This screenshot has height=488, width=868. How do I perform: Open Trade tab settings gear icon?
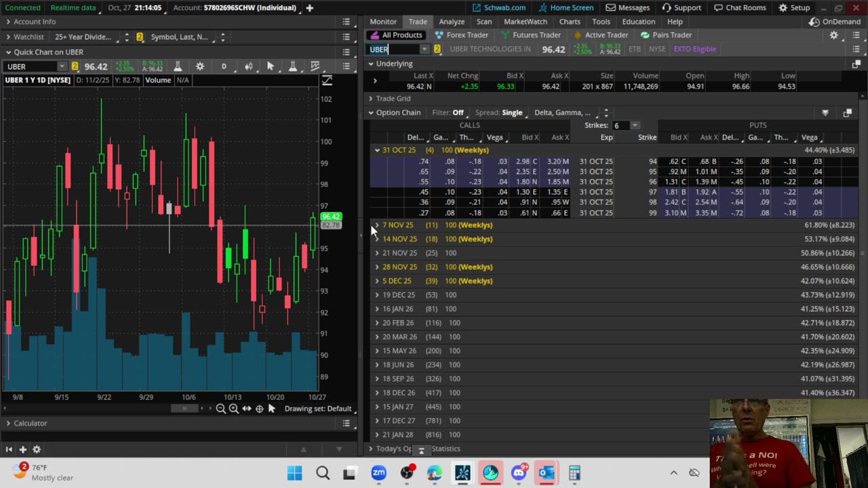833,35
